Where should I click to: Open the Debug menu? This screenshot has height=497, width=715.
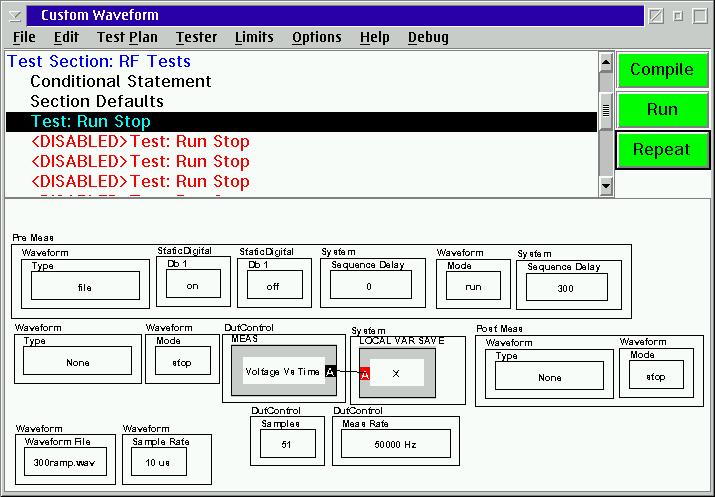point(428,37)
